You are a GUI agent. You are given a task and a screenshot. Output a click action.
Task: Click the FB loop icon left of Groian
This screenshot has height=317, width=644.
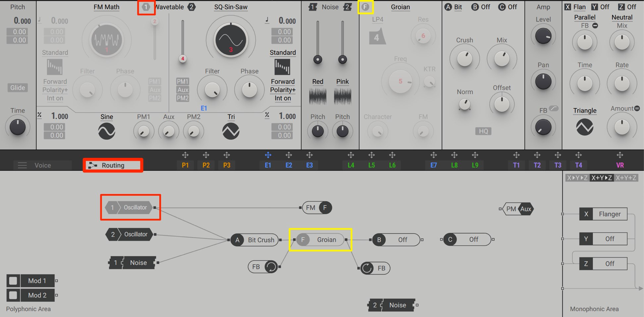[x=271, y=267]
